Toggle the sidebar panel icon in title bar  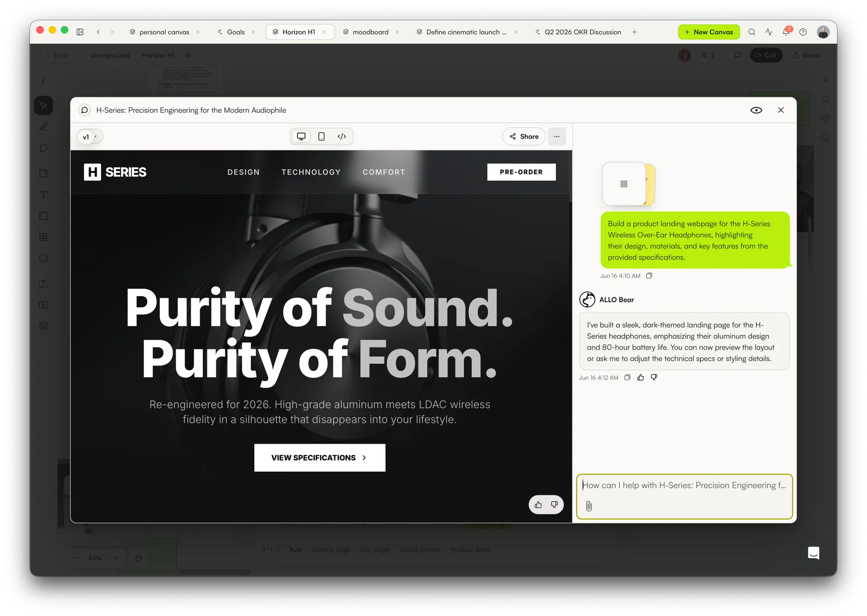(x=80, y=32)
